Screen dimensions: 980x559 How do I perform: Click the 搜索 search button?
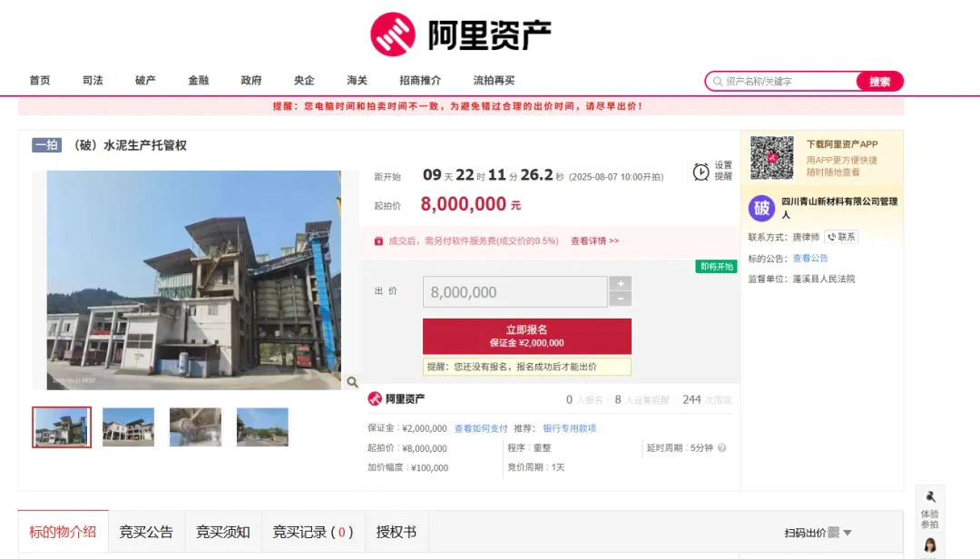(879, 82)
